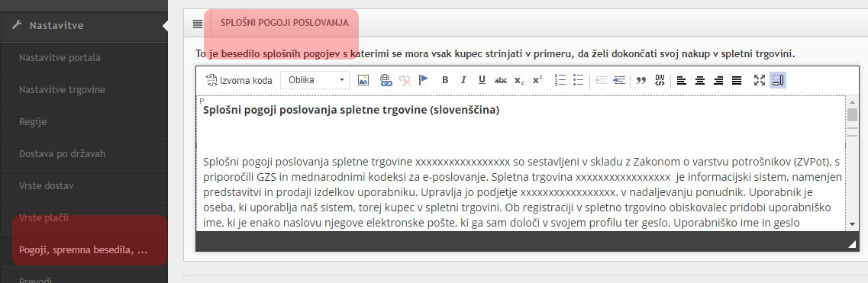Align text left

coord(682,80)
